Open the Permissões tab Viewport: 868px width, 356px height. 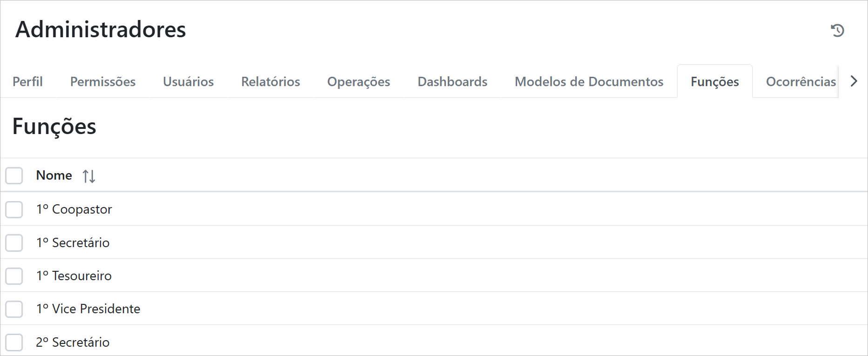[x=103, y=82]
